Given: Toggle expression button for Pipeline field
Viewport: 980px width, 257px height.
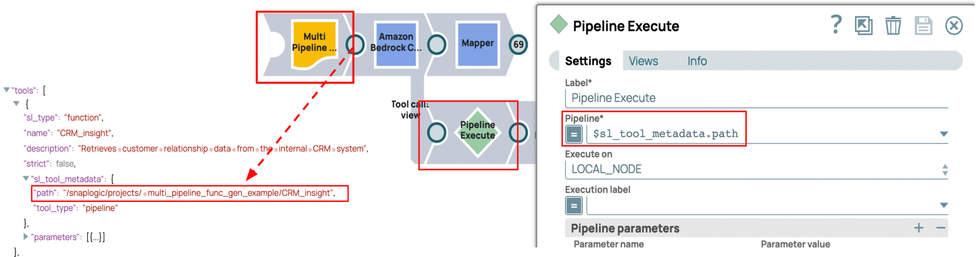Looking at the screenshot, I should [573, 134].
